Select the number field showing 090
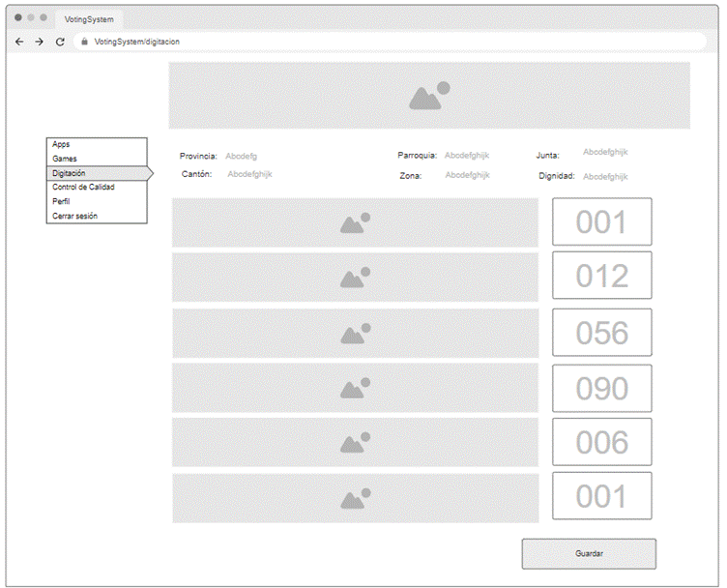This screenshot has width=727, height=588. 601,389
